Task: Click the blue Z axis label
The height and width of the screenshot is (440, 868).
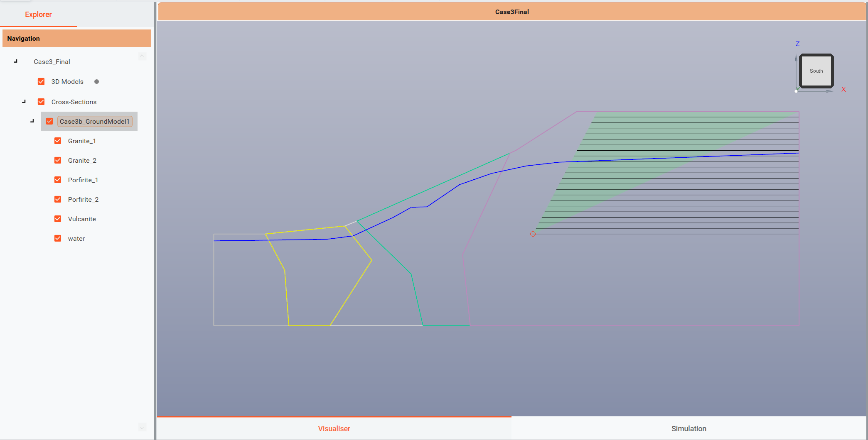Action: (x=797, y=44)
